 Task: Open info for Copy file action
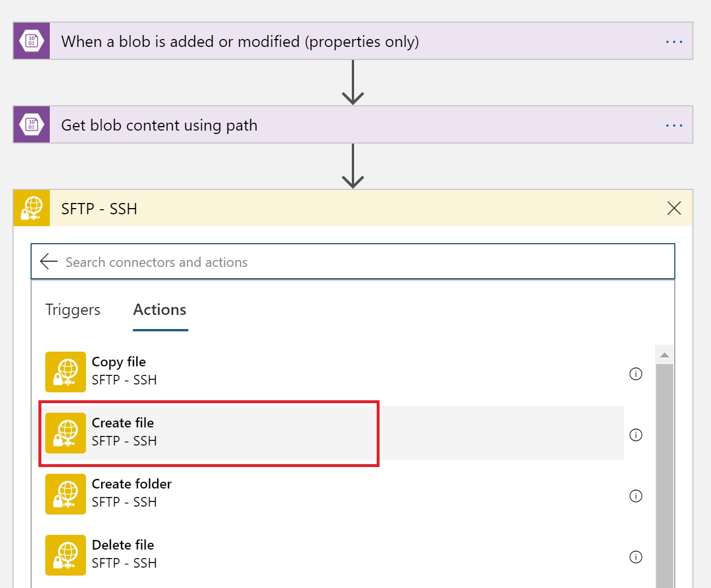pos(636,374)
